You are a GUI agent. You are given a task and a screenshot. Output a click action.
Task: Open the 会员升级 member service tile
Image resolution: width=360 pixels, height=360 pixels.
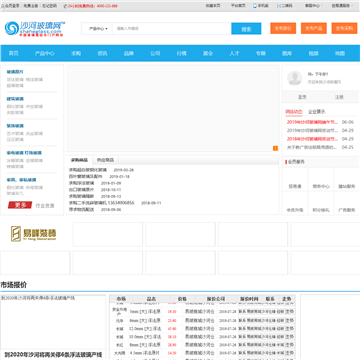point(295,203)
